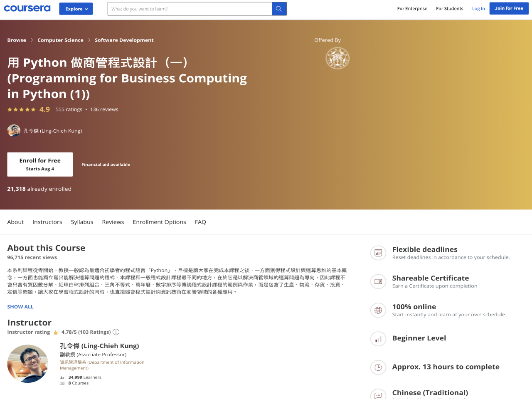
Task: Select the About tab
Action: (x=15, y=222)
